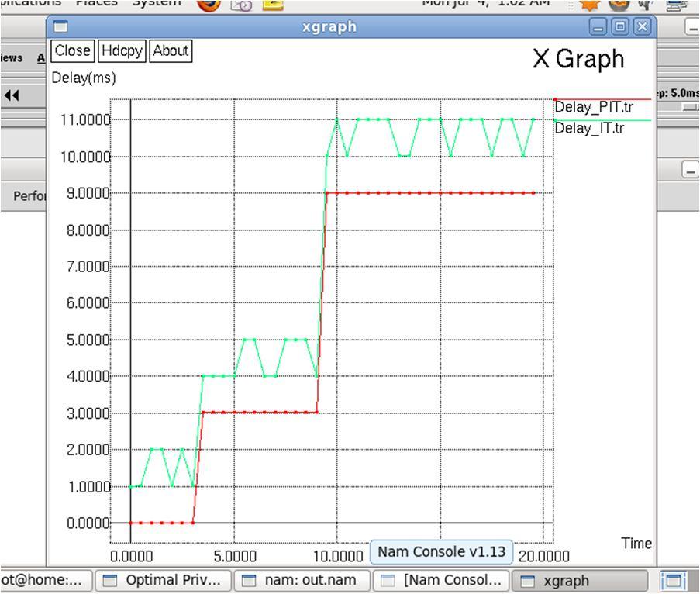Click the xgraph window menu icon
This screenshot has width=700, height=594.
point(60,27)
